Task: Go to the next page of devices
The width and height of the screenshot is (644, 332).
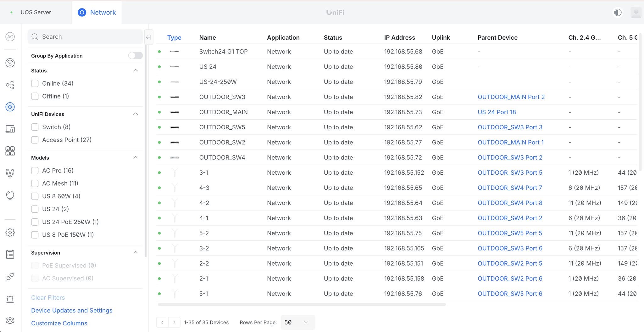Action: tap(174, 322)
